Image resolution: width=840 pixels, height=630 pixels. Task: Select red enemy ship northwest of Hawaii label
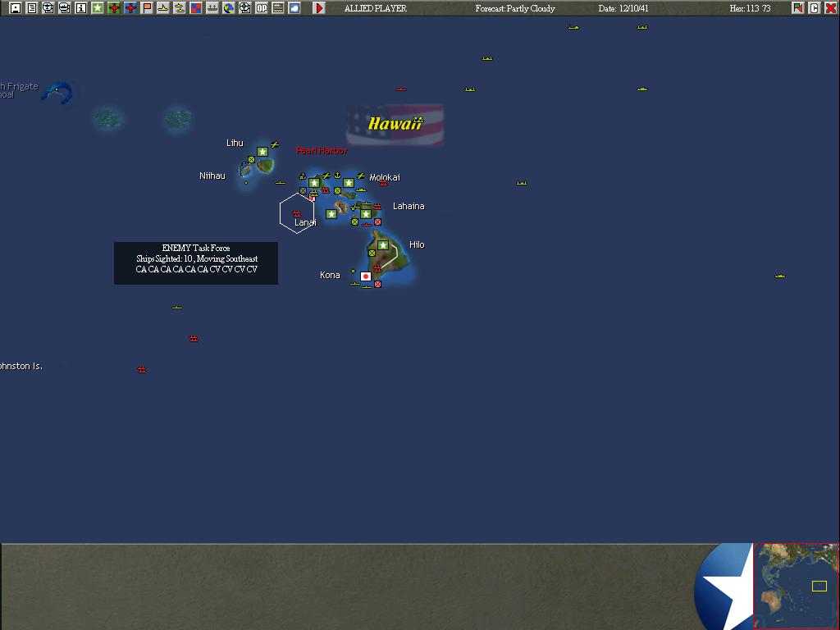tap(400, 89)
